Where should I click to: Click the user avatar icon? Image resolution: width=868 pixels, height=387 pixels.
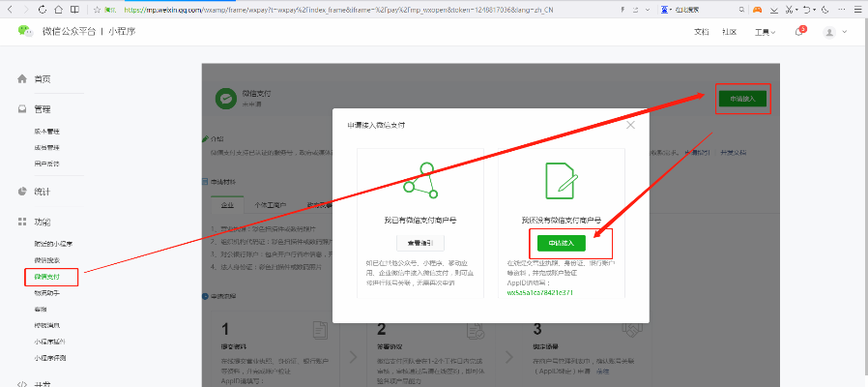click(829, 32)
